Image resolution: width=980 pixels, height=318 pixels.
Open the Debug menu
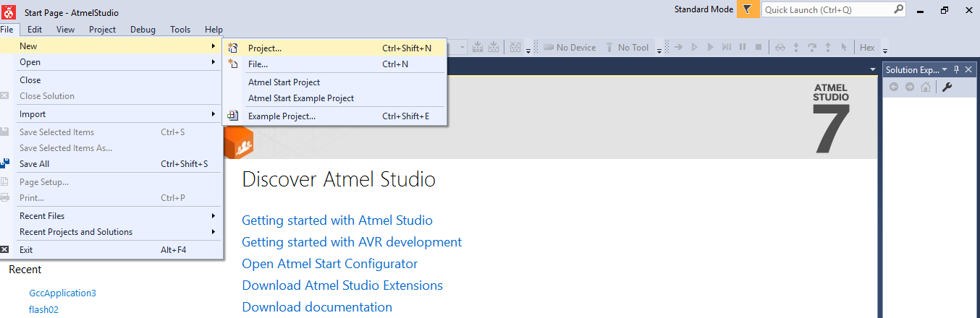coord(143,29)
